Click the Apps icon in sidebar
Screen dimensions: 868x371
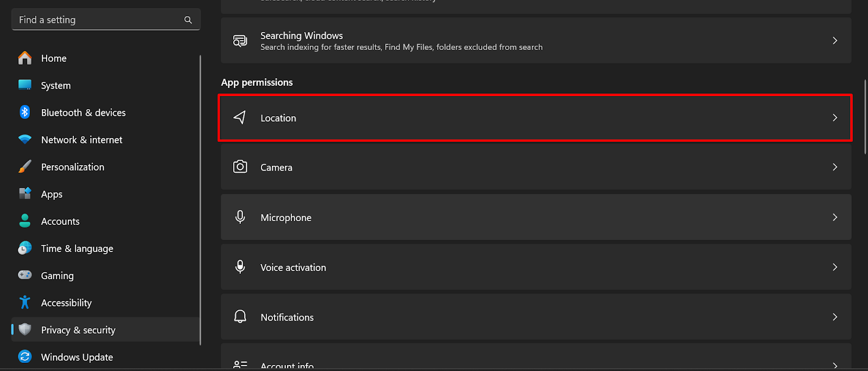coord(25,193)
